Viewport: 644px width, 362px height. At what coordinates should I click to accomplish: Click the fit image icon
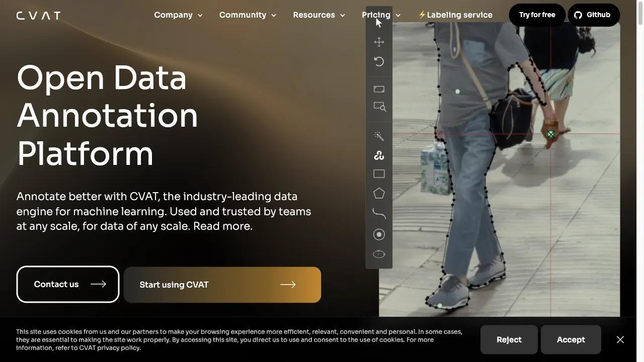pyautogui.click(x=379, y=89)
